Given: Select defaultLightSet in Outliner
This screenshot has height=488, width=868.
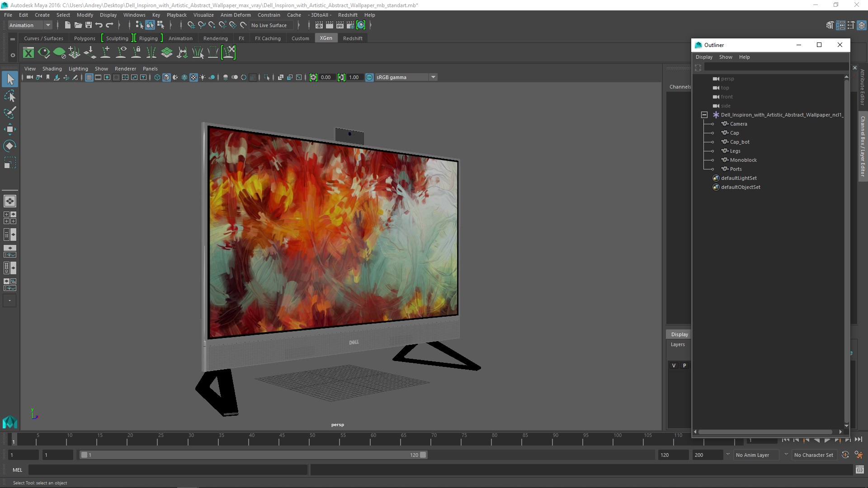Looking at the screenshot, I should (739, 178).
